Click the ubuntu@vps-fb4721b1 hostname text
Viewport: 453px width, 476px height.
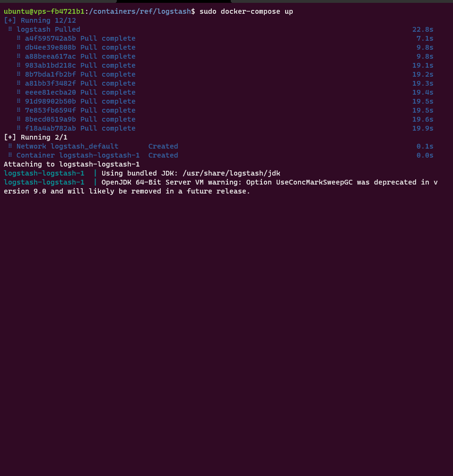44,11
